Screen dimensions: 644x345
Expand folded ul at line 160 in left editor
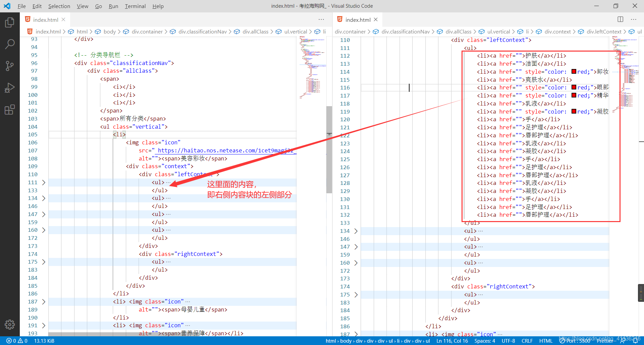44,230
